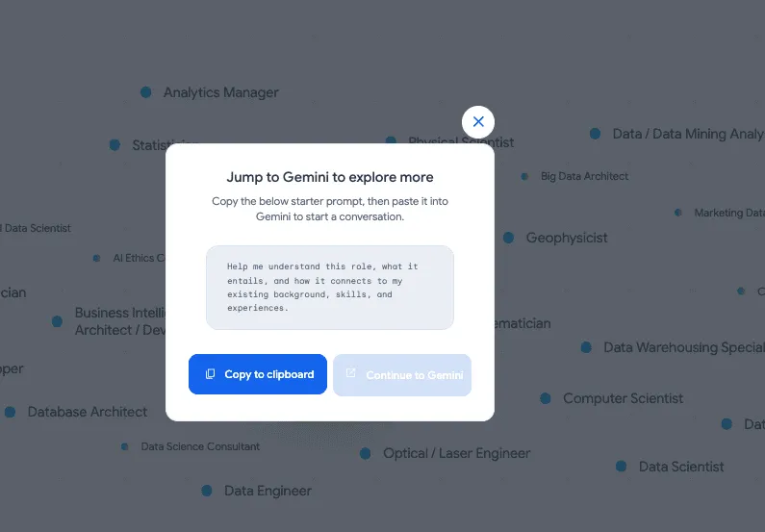This screenshot has width=765, height=532.
Task: Click the Copy to clipboard button
Action: (x=258, y=374)
